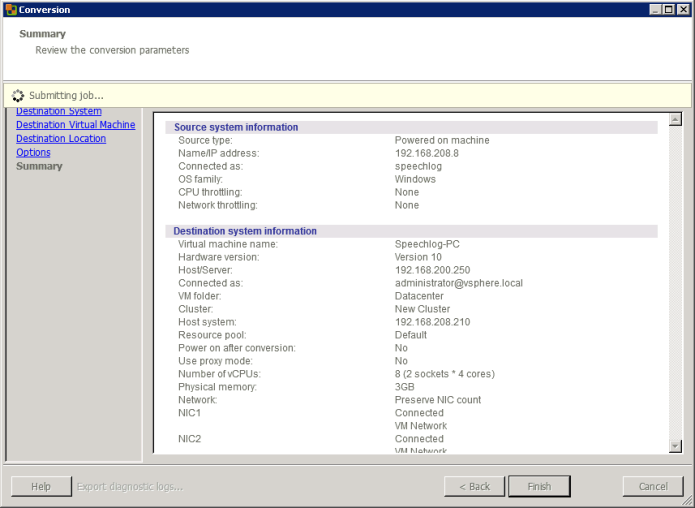Click the Submitting job spinner icon
This screenshot has width=695, height=508.
[17, 95]
